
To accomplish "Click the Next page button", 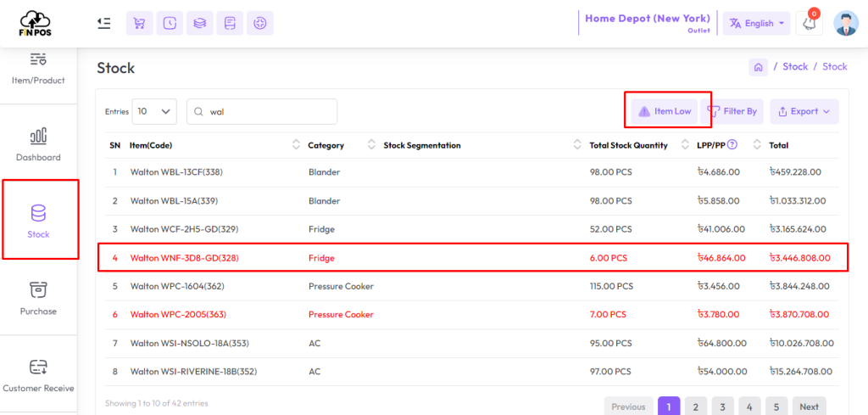I will tap(809, 407).
